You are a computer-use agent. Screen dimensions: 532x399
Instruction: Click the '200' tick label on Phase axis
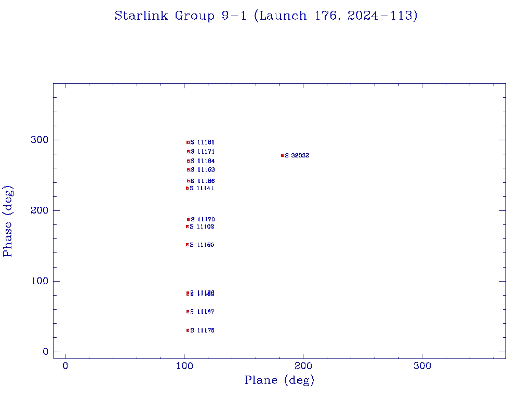[x=39, y=210]
